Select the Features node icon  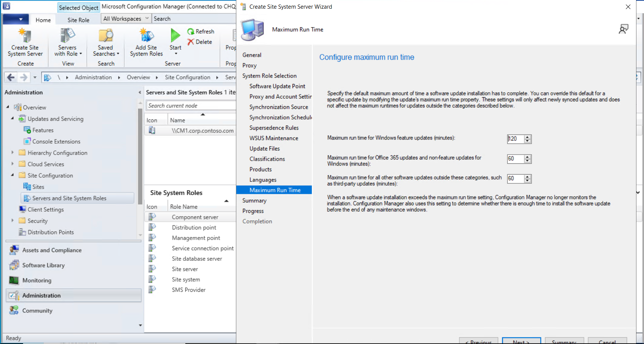(x=27, y=130)
